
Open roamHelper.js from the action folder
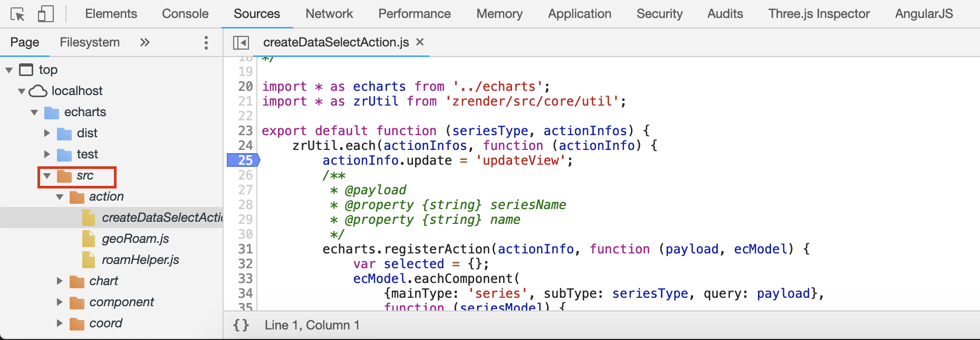tap(140, 260)
